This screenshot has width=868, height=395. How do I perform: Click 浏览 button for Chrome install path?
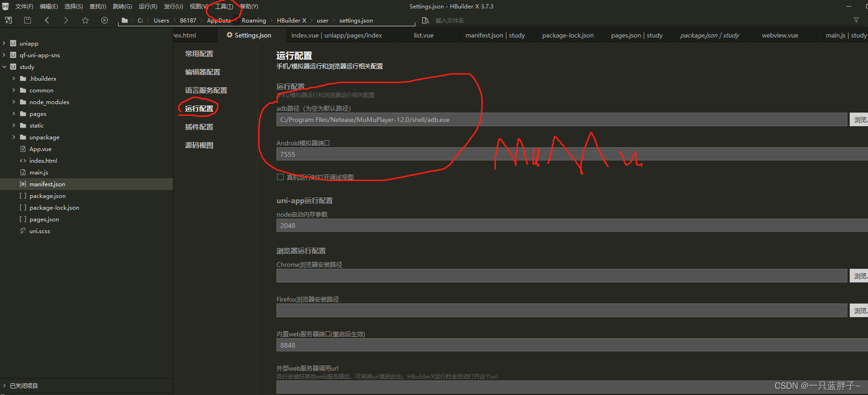pos(859,276)
